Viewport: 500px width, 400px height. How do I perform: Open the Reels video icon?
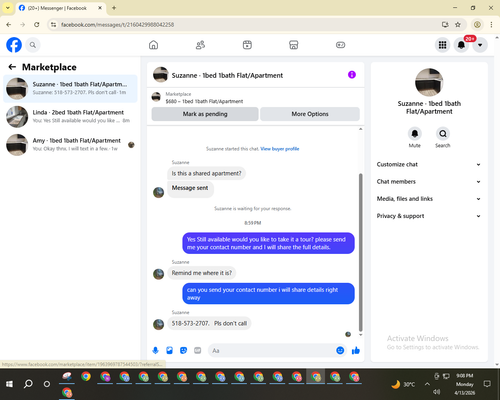247,45
